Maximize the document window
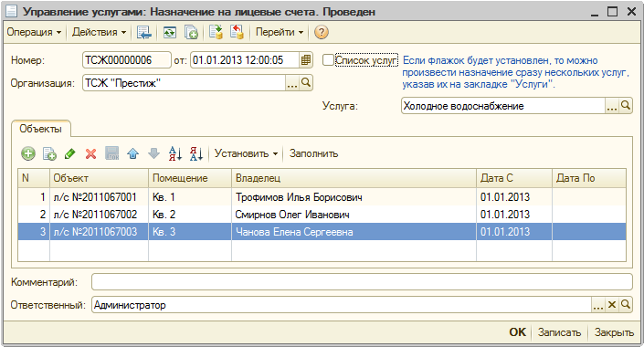This screenshot has height=347, width=644. (612, 12)
